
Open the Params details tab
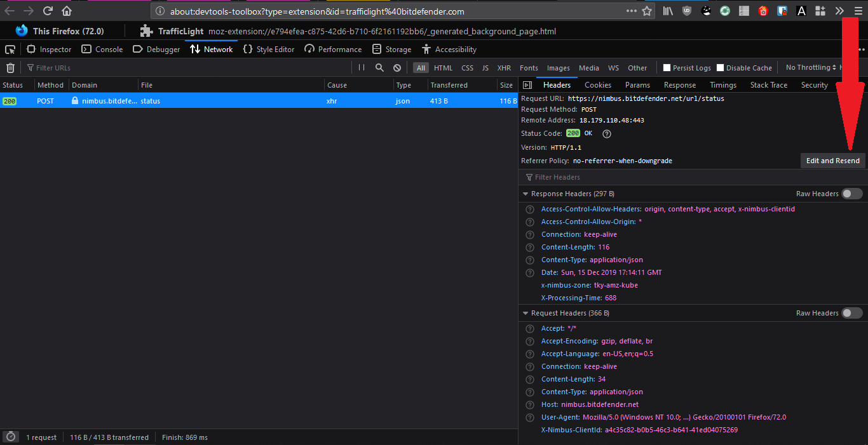click(x=637, y=85)
